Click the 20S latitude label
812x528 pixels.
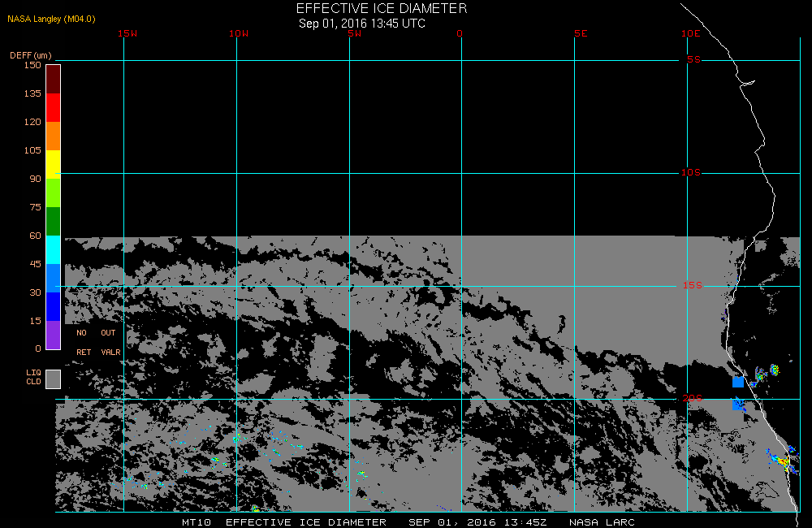[x=693, y=398]
